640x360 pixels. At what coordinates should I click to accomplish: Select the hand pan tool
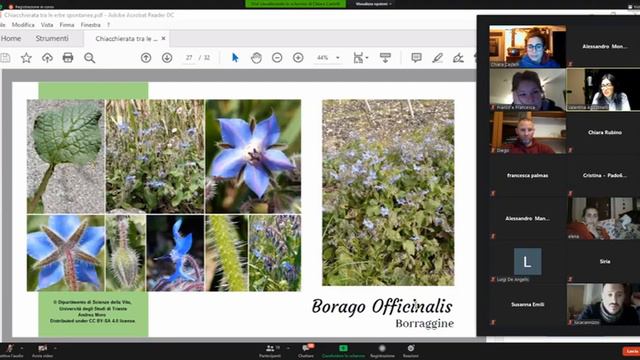256,58
